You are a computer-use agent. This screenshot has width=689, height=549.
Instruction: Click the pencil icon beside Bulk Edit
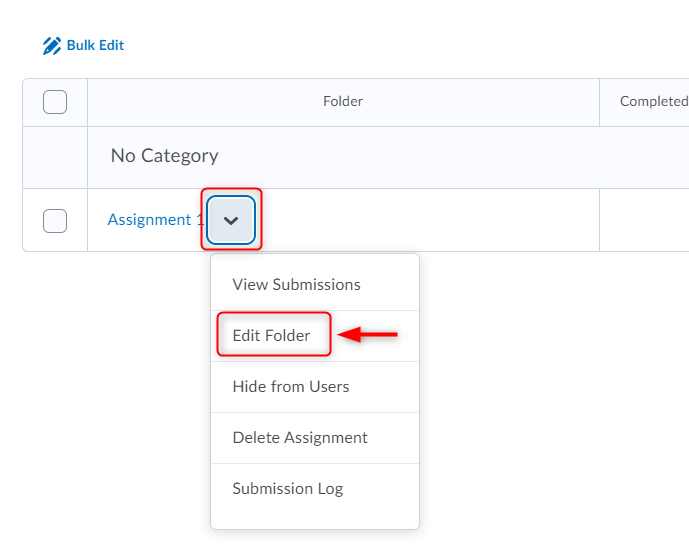click(52, 46)
